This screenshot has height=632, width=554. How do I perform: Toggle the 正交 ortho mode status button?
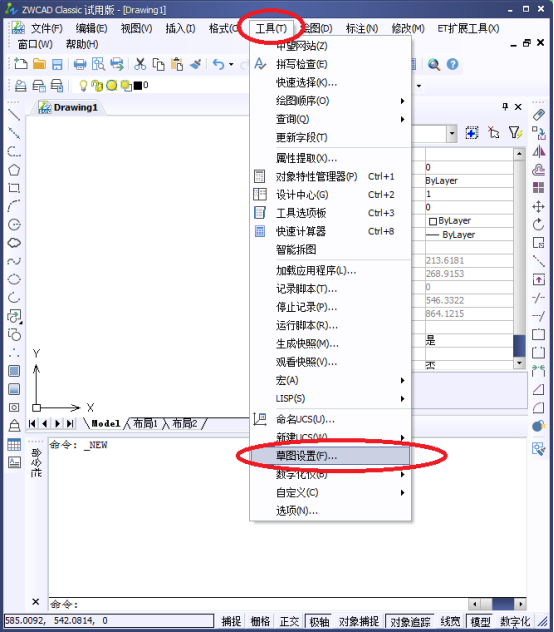click(289, 621)
